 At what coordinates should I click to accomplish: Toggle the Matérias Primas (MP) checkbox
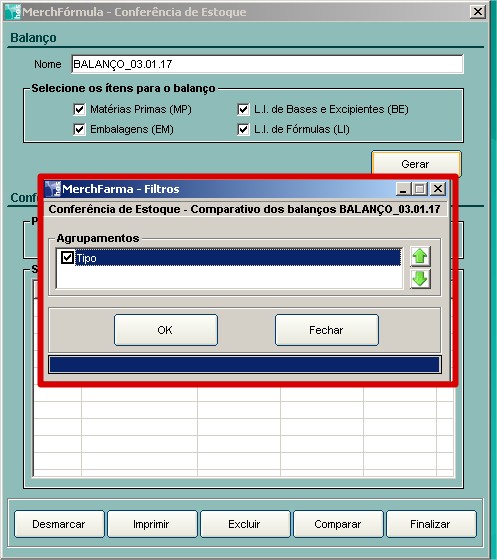pos(79,109)
